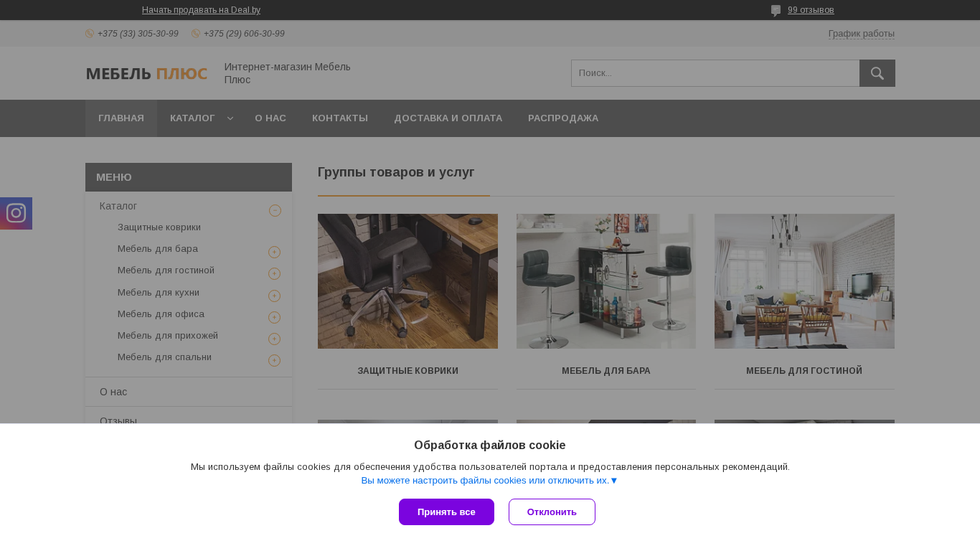Viewport: 980px width, 551px height.
Task: Open the О нас navigation item
Action: [270, 118]
